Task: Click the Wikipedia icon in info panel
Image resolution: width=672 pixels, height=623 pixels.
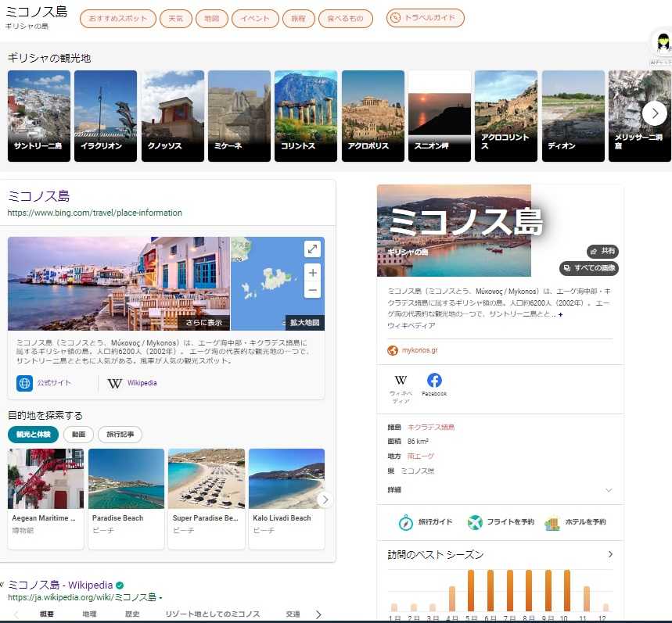Action: point(401,381)
